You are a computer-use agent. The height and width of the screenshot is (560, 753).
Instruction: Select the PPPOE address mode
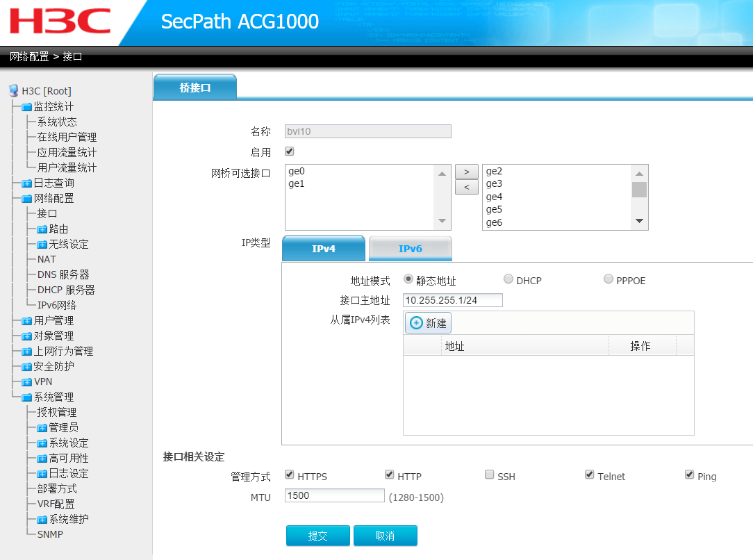(608, 279)
